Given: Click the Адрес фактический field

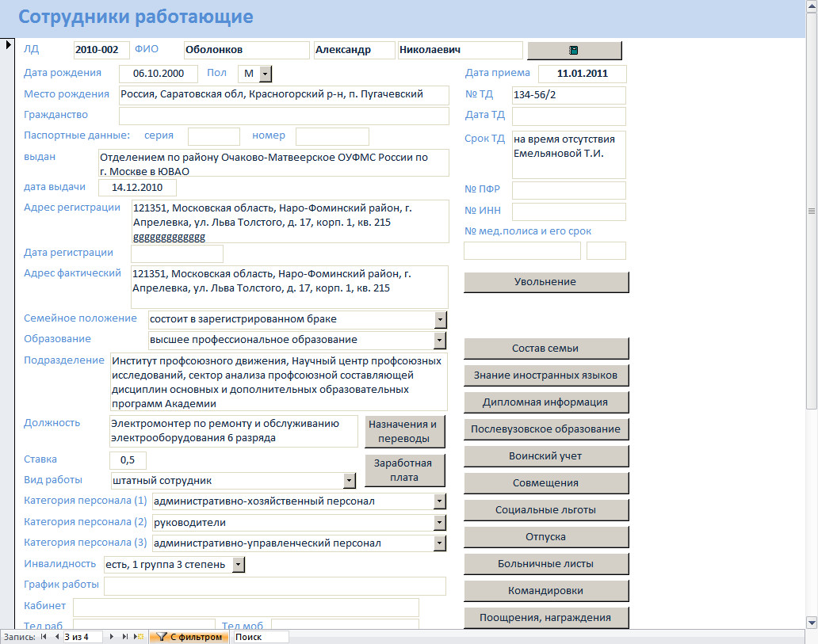Looking at the screenshot, I should click(289, 288).
